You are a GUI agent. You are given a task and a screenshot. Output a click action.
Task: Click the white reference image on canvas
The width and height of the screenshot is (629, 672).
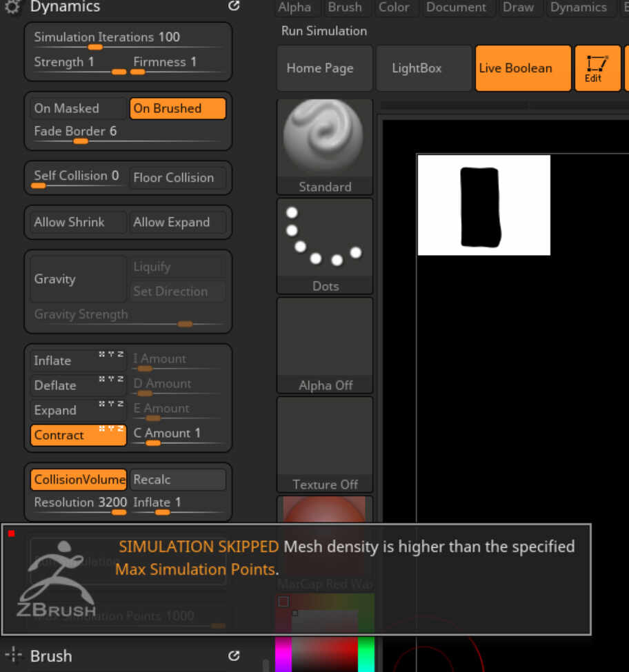coord(483,205)
